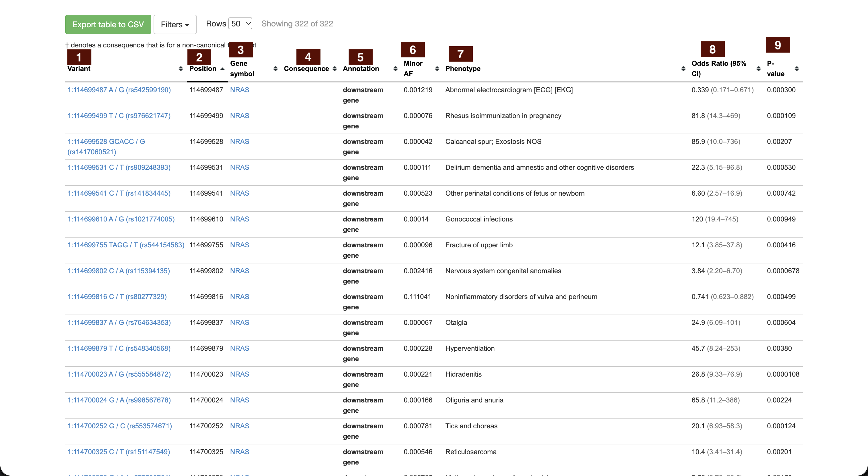Open variant rs909248393 link
The height and width of the screenshot is (476, 868).
click(x=119, y=167)
